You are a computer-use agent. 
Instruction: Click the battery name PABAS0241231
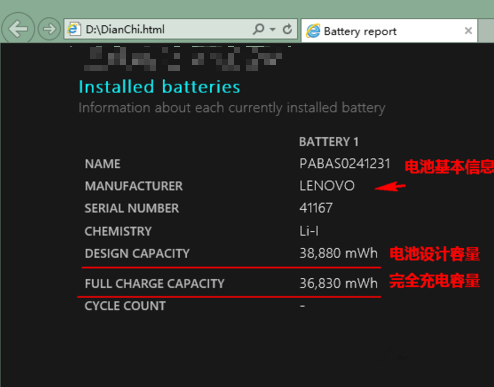click(x=345, y=164)
